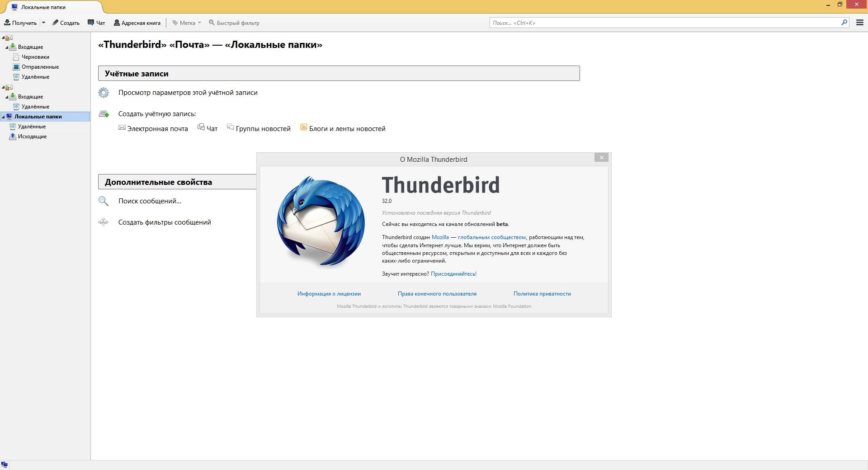868x470 pixels.
Task: Open the second account's Входящие inbox
Action: tap(30, 97)
